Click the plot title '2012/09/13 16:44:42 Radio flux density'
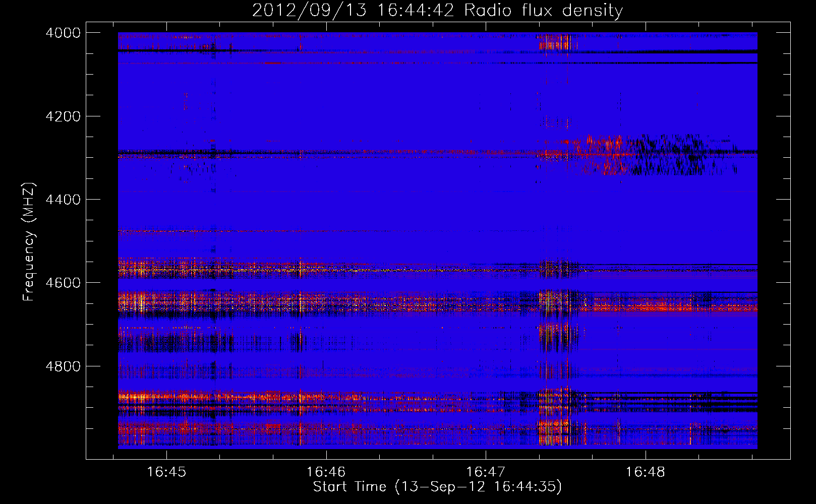 click(x=437, y=10)
